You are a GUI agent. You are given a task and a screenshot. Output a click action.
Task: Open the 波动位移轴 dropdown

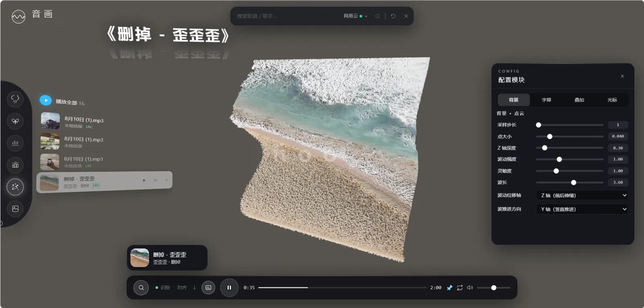582,195
